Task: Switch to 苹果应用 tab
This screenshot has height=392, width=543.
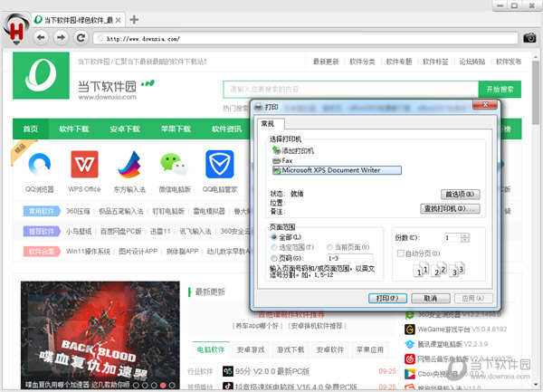Action: tap(370, 349)
